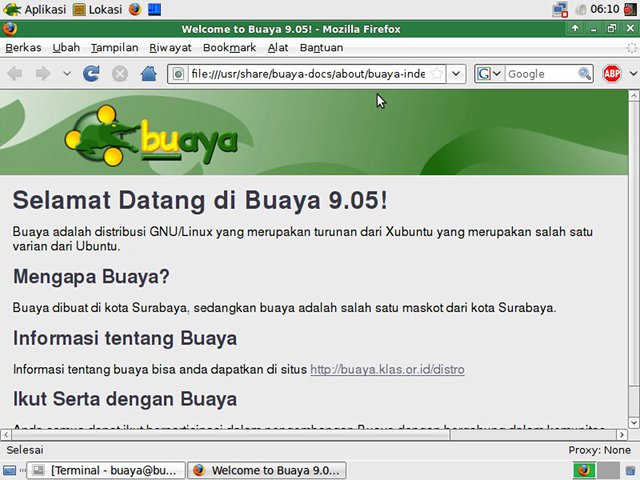640x480 pixels.
Task: Click the Mengapa Buaya? heading
Action: click(91, 276)
